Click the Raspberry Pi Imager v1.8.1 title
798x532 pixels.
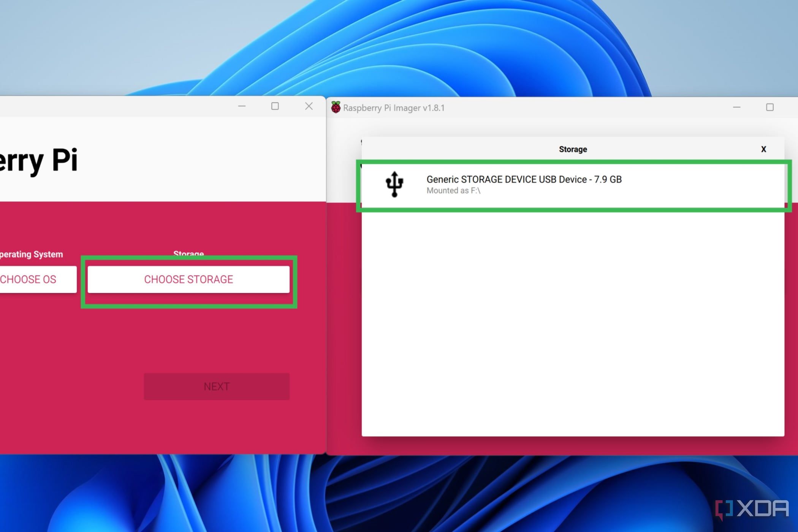394,108
